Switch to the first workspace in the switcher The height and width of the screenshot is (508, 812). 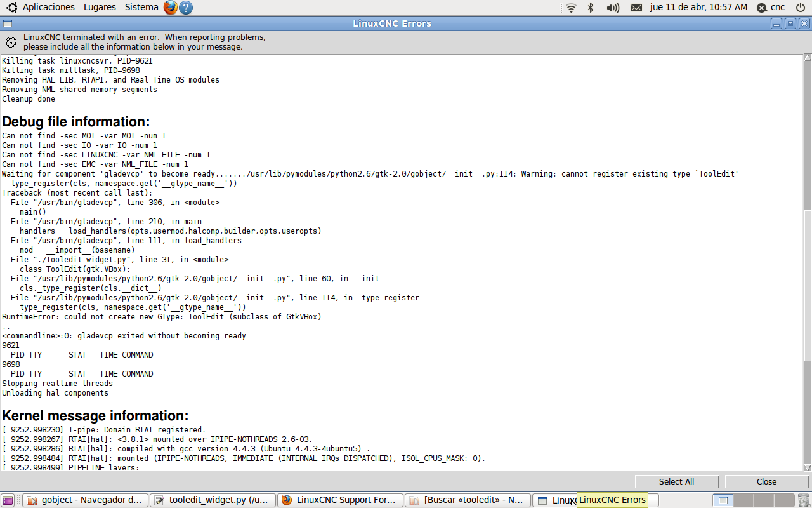(723, 500)
